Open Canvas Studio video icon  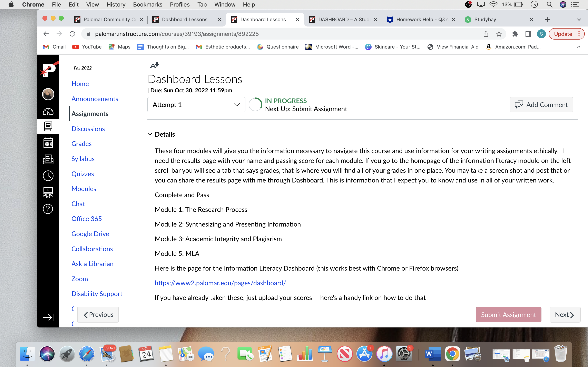(x=48, y=192)
